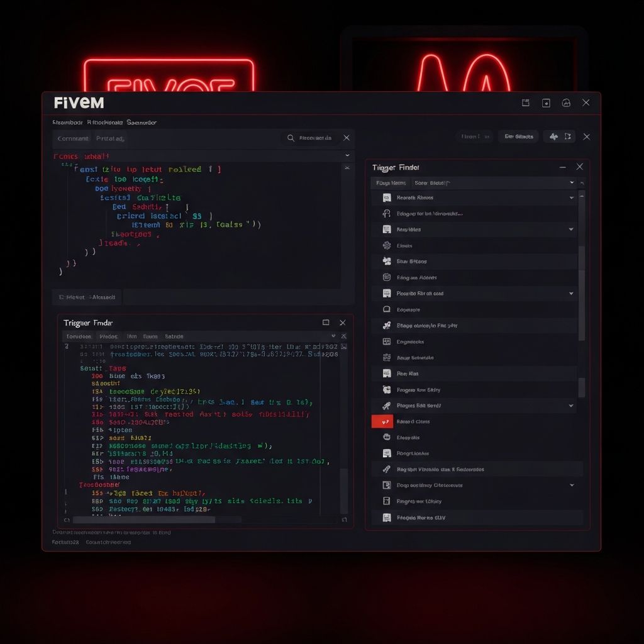
Task: Click the Objects button in the top toolbar
Action: click(x=518, y=136)
